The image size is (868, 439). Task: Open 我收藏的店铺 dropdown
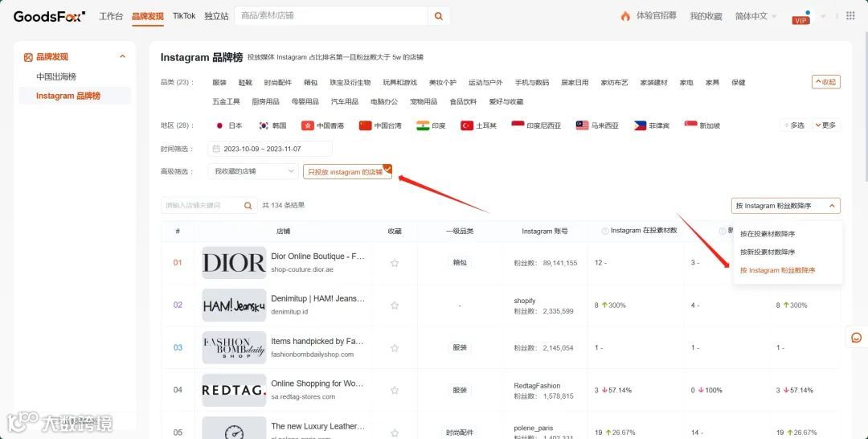coord(253,171)
